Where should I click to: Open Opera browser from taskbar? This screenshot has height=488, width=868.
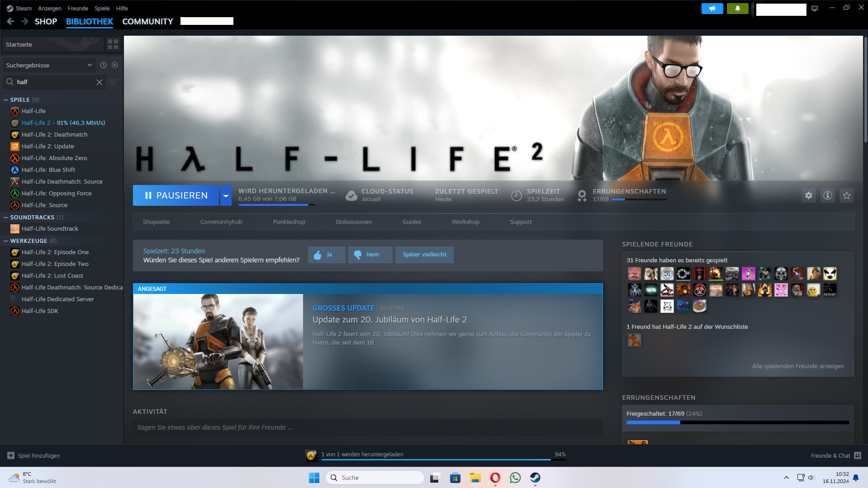(x=495, y=478)
